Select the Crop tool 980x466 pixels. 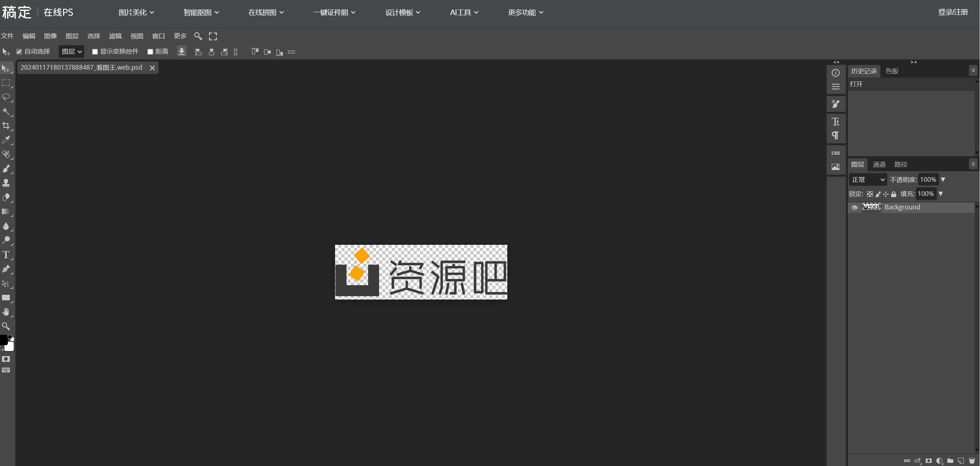(7, 126)
